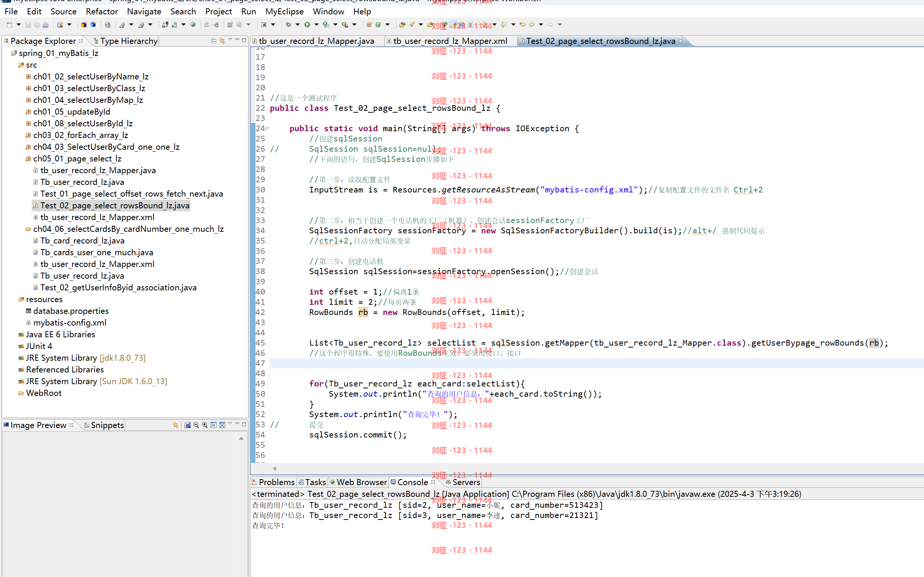Collapse the main method fold at line 24
This screenshot has width=924, height=577.
[267, 128]
